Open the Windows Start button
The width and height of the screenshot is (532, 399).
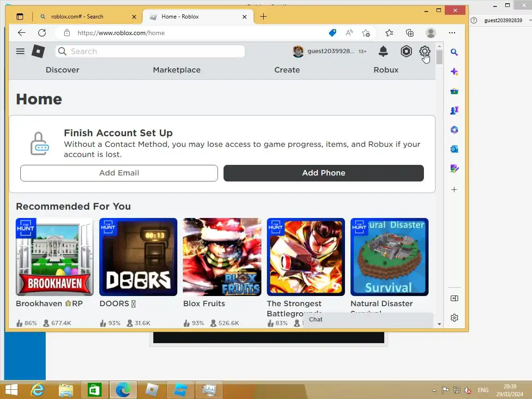[x=12, y=390]
